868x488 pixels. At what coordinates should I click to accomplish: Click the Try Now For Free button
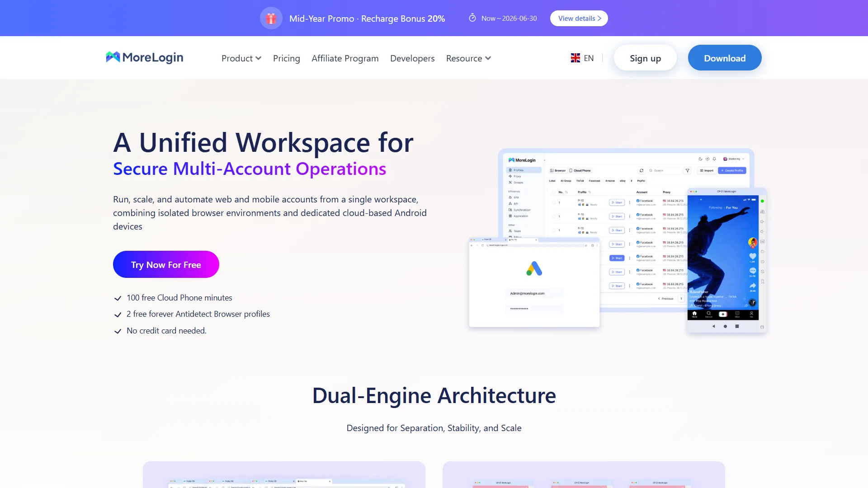[x=166, y=264]
